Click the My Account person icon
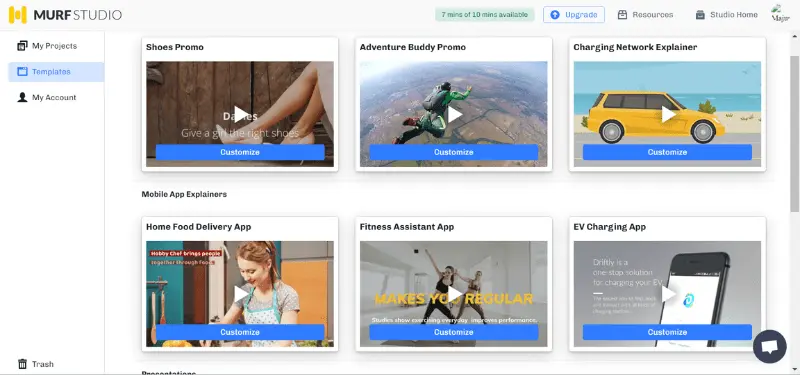 (x=22, y=97)
